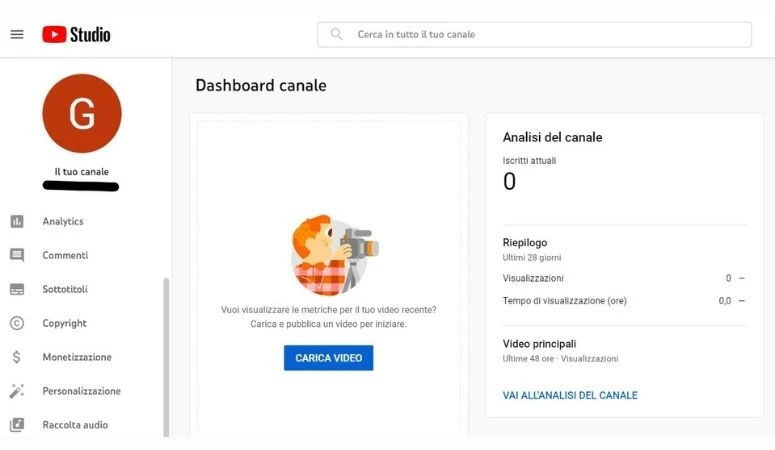775x450 pixels.
Task: Focus the channel search field
Action: pos(534,35)
